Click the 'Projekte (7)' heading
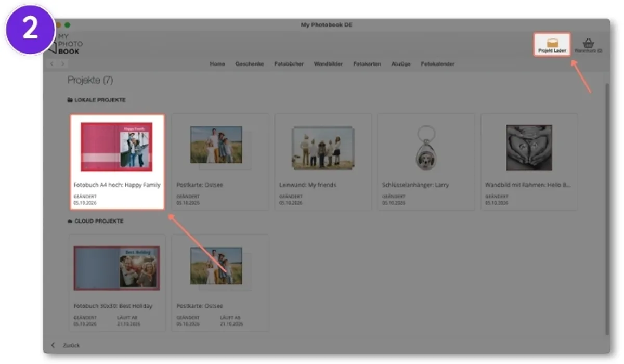Screen dimensions: 624x364 tap(90, 80)
